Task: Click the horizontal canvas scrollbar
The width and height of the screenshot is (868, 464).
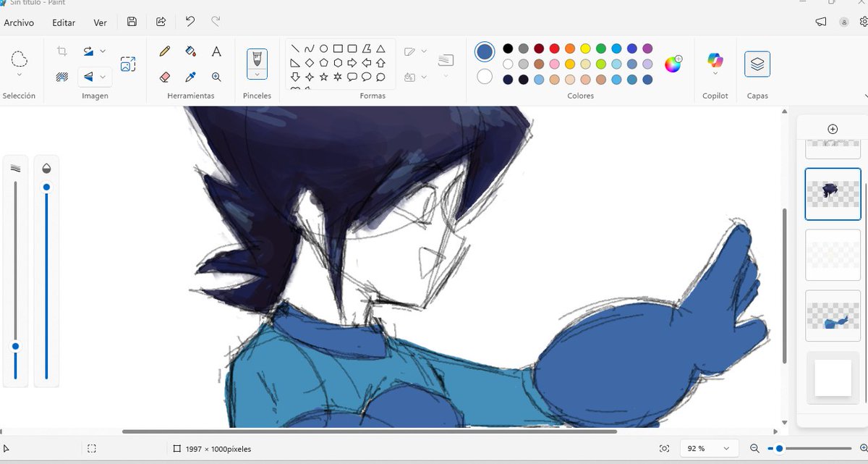Action: [x=370, y=431]
